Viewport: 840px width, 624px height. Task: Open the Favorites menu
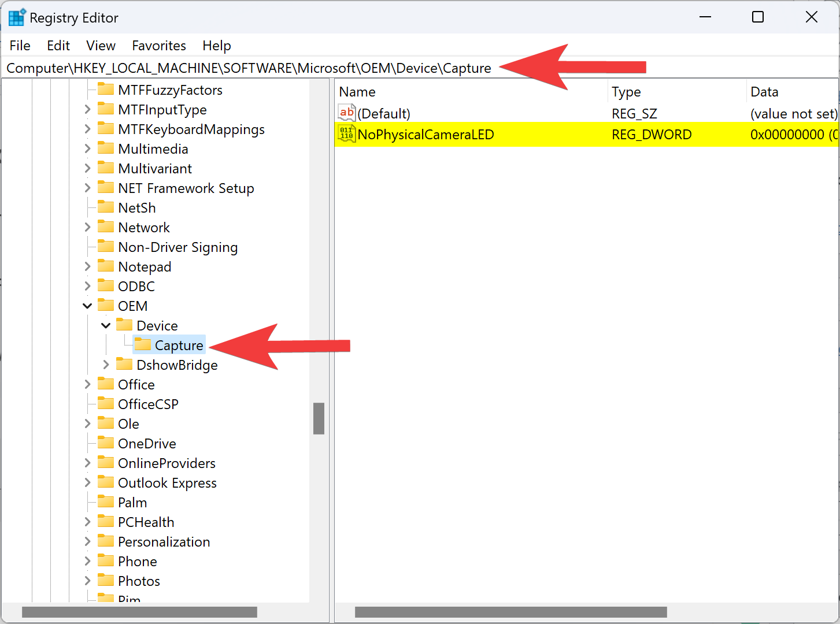click(159, 46)
